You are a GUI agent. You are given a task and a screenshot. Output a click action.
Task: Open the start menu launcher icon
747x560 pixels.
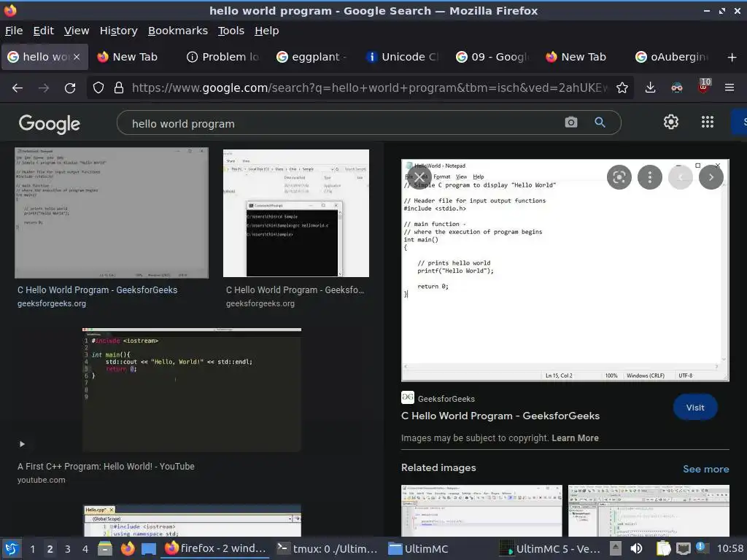pos(12,548)
